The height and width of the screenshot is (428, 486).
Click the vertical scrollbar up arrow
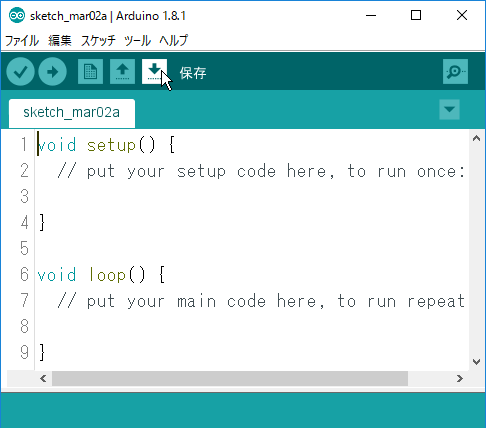476,139
